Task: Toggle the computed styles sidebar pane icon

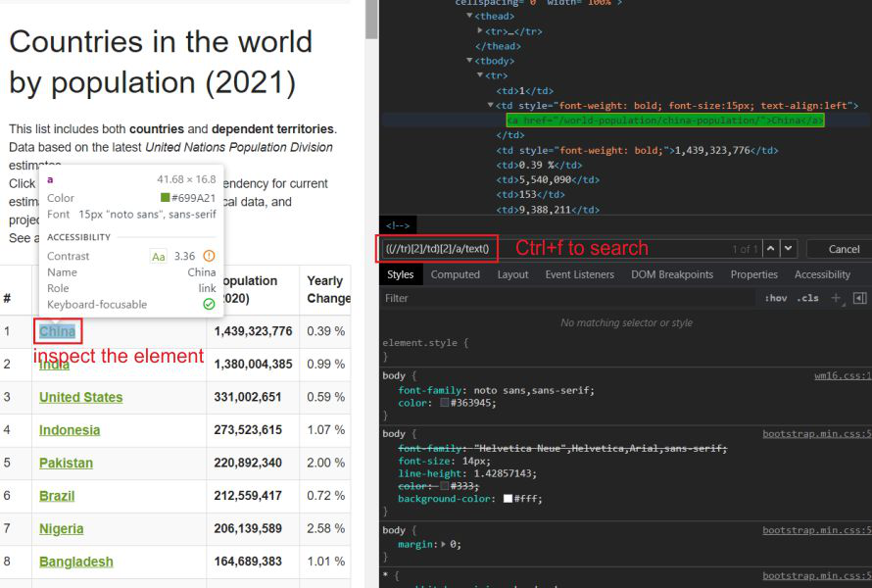Action: click(x=860, y=298)
